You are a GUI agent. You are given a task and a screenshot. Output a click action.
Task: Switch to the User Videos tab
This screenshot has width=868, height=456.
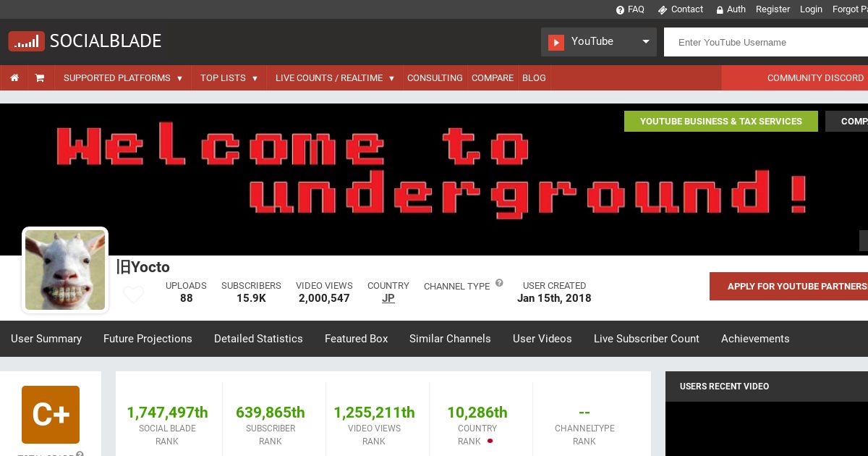(542, 339)
